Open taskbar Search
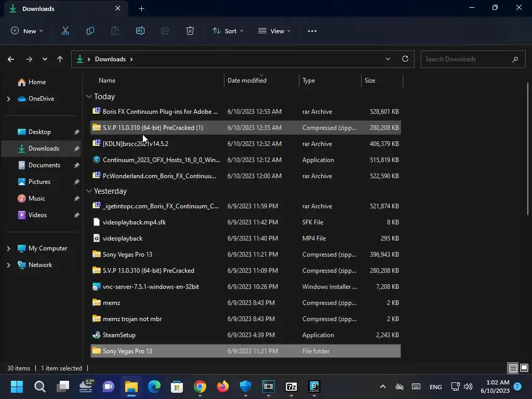532x399 pixels. (39, 387)
